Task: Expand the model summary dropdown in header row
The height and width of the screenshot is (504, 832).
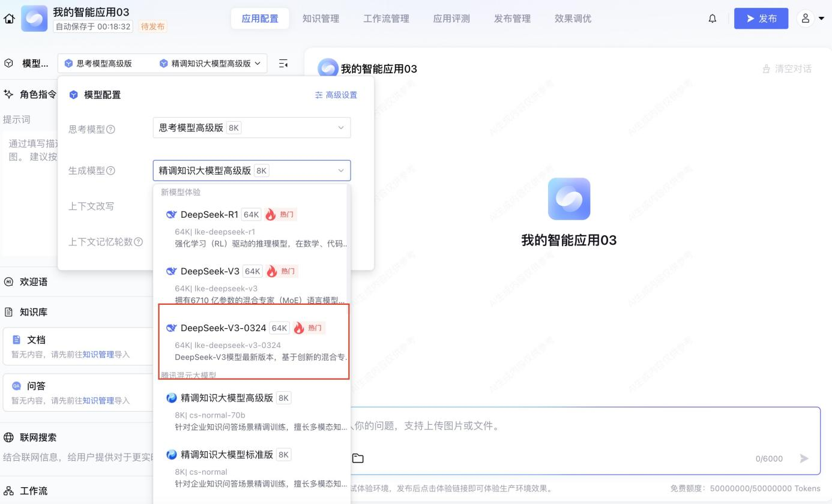Action: click(x=162, y=63)
